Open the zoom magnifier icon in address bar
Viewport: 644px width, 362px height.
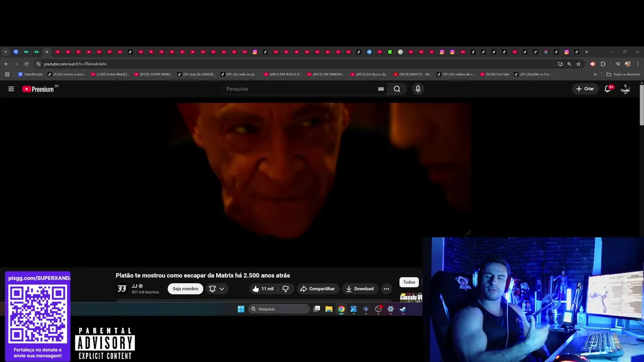(569, 64)
